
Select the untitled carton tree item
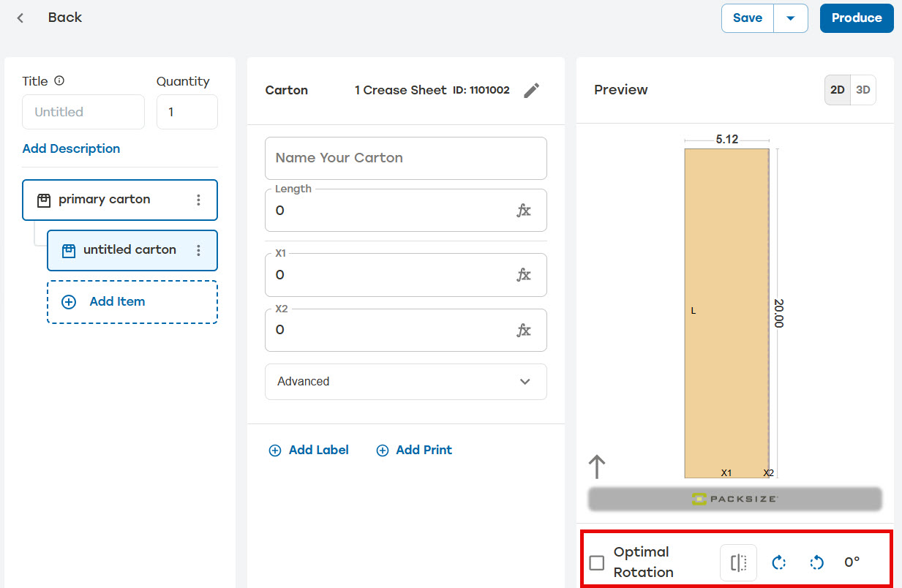132,250
